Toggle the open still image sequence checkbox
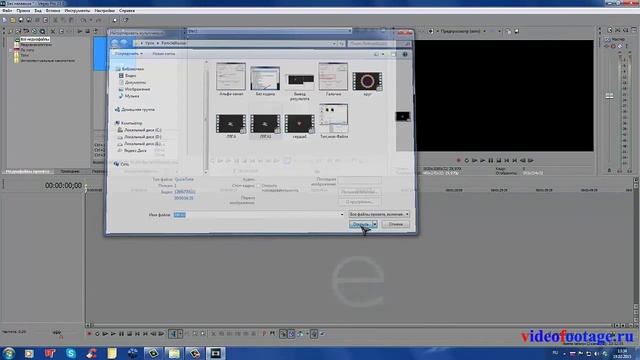Viewport: 640px width, 360px height. 259,186
